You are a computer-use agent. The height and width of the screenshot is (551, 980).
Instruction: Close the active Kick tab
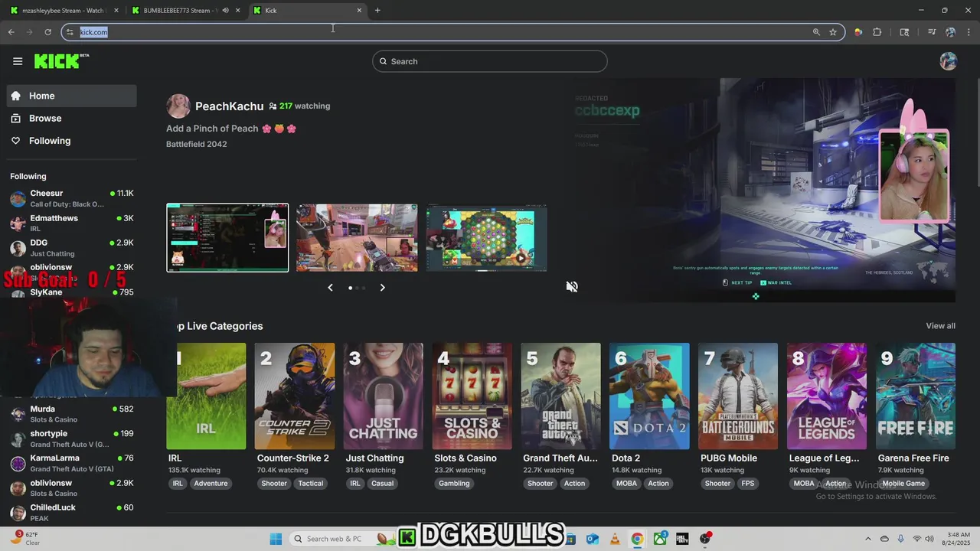(x=359, y=11)
